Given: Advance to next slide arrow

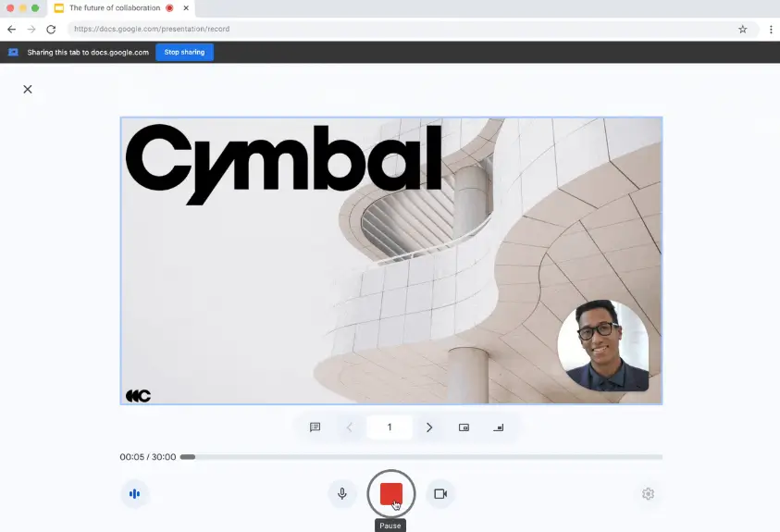Looking at the screenshot, I should (x=429, y=427).
